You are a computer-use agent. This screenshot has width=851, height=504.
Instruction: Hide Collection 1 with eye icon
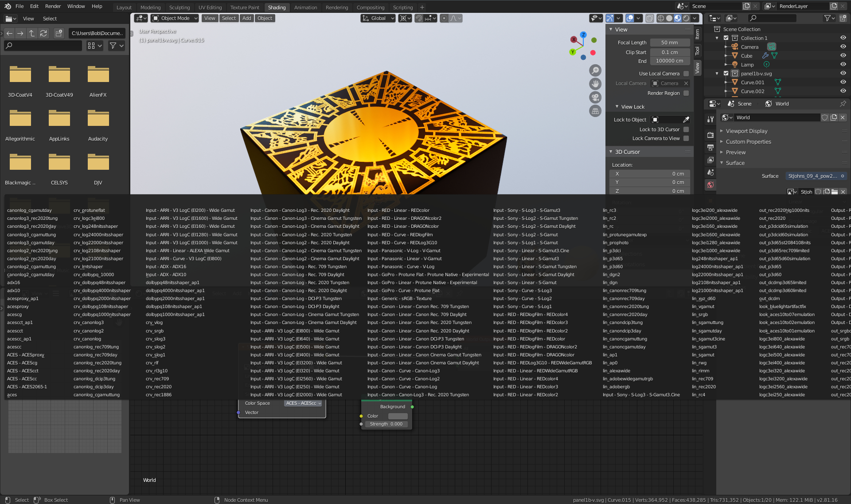843,38
